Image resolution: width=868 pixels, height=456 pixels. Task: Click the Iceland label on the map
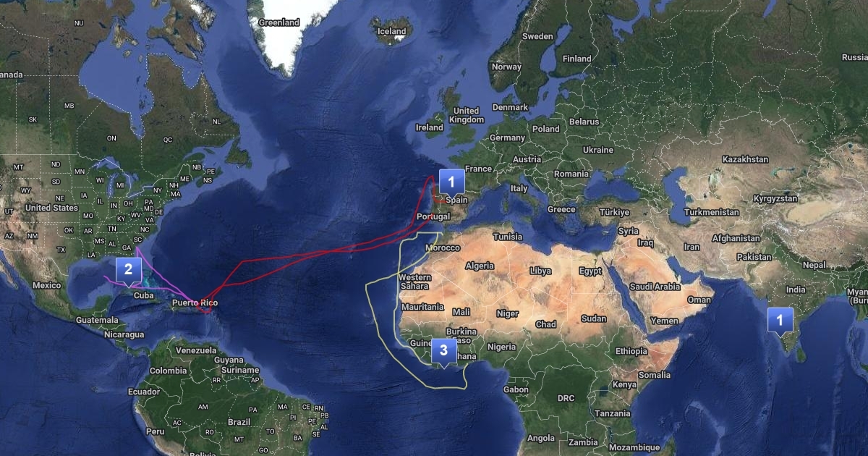392,31
